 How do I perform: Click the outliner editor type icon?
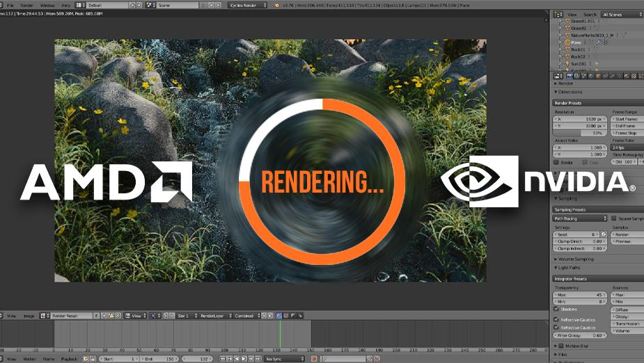558,15
